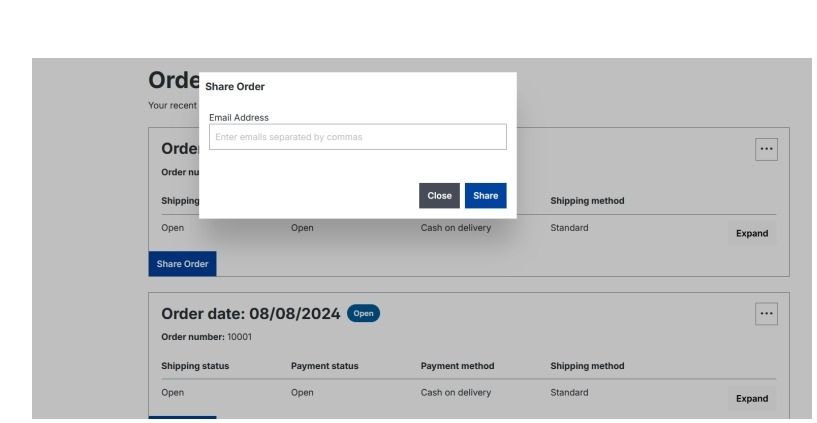Click Payment method header in order 10001
Image resolution: width=817 pixels, height=423 pixels.
[457, 366]
